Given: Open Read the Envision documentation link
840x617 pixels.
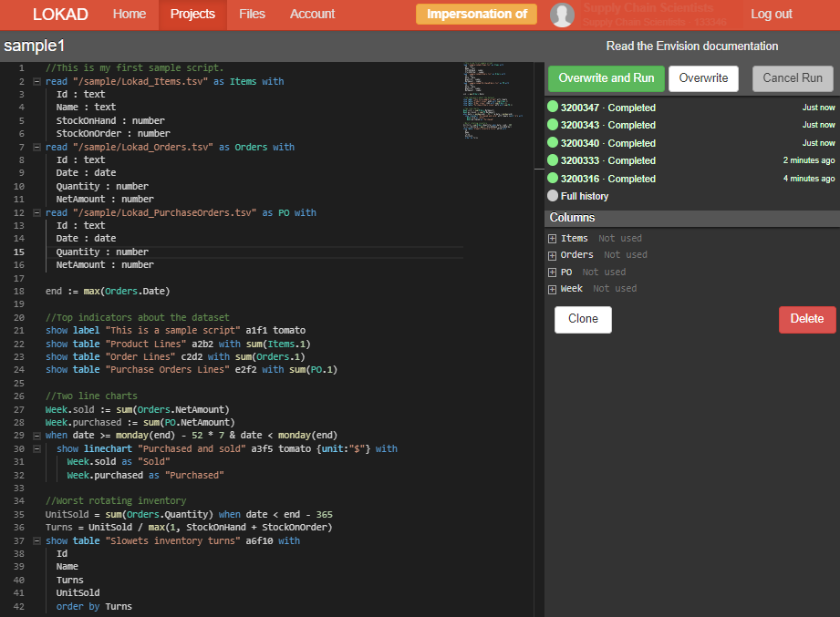Looking at the screenshot, I should coord(692,46).
